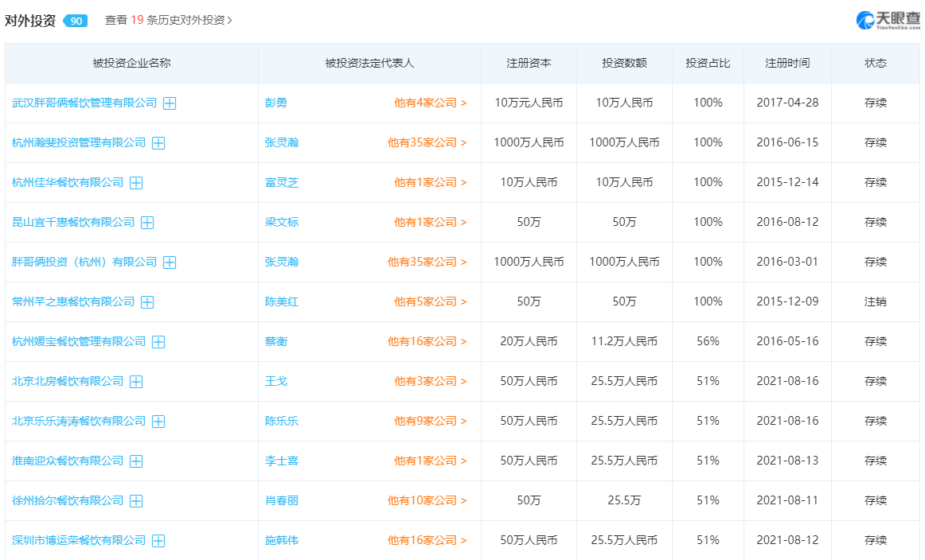
Task: Open legal representative 李士喜
Action: [282, 461]
